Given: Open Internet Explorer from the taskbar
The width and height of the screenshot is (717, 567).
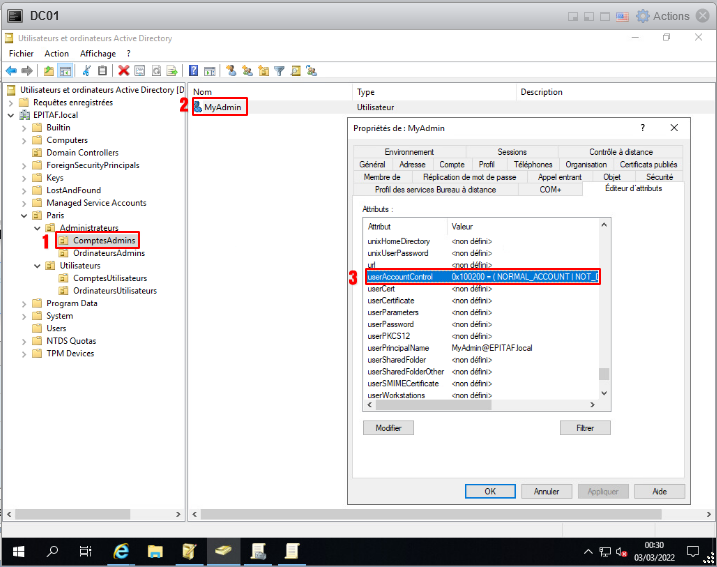Looking at the screenshot, I should click(x=121, y=550).
